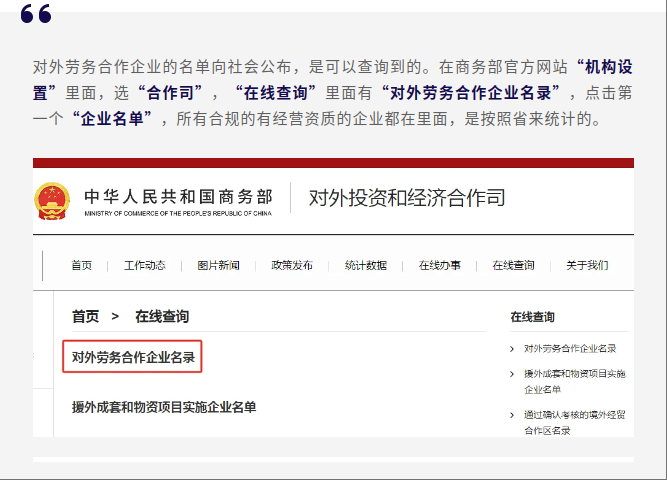Image resolution: width=667 pixels, height=480 pixels.
Task: Click bold text "合作司" in paragraph
Action: (171, 93)
